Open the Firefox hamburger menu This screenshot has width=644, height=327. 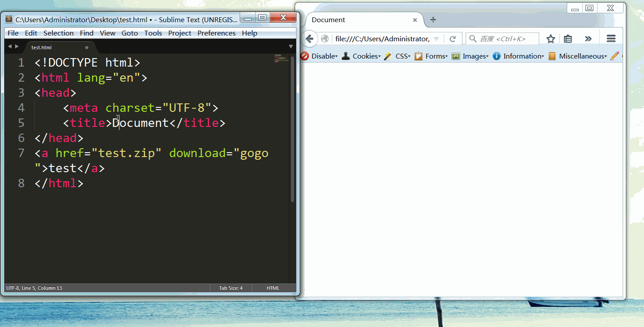[x=611, y=38]
